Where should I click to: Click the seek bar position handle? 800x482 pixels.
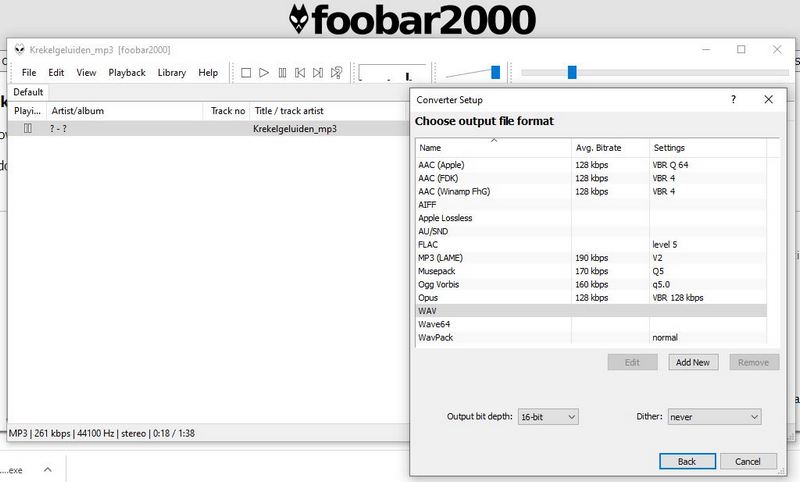pos(572,72)
